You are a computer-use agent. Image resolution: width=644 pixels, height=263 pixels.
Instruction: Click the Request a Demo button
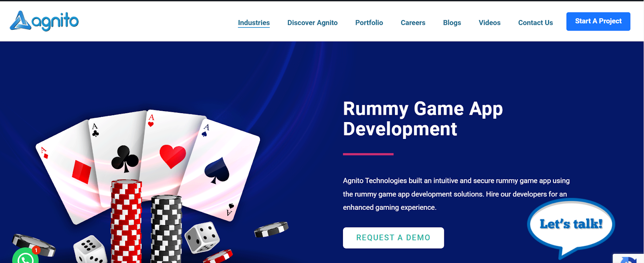(x=393, y=238)
